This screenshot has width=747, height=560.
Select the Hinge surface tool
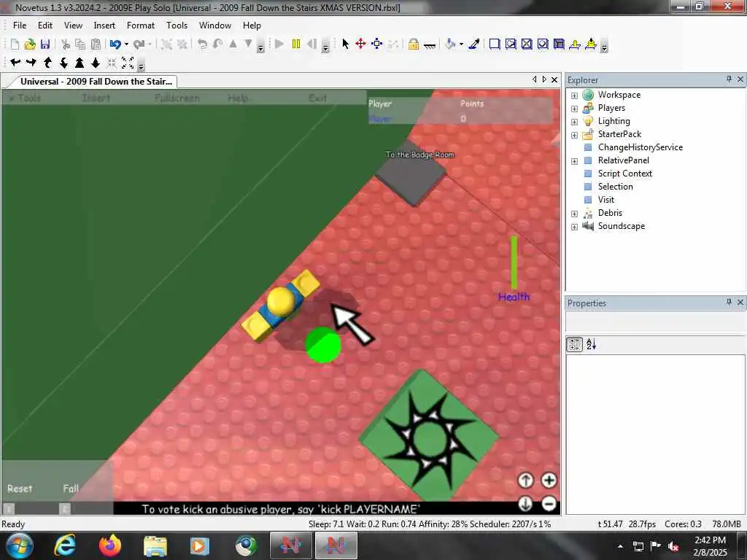tap(591, 44)
